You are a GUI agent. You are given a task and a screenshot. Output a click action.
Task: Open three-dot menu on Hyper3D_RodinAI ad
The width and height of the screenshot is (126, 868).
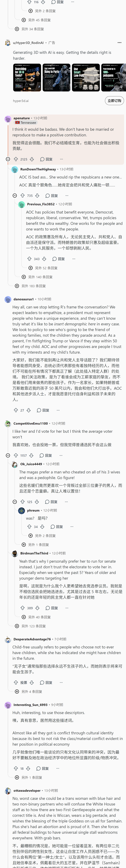pos(119,43)
